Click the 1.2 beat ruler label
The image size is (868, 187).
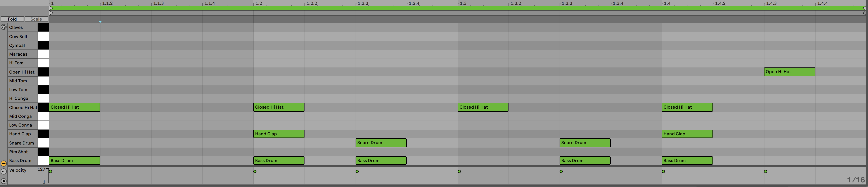click(259, 3)
